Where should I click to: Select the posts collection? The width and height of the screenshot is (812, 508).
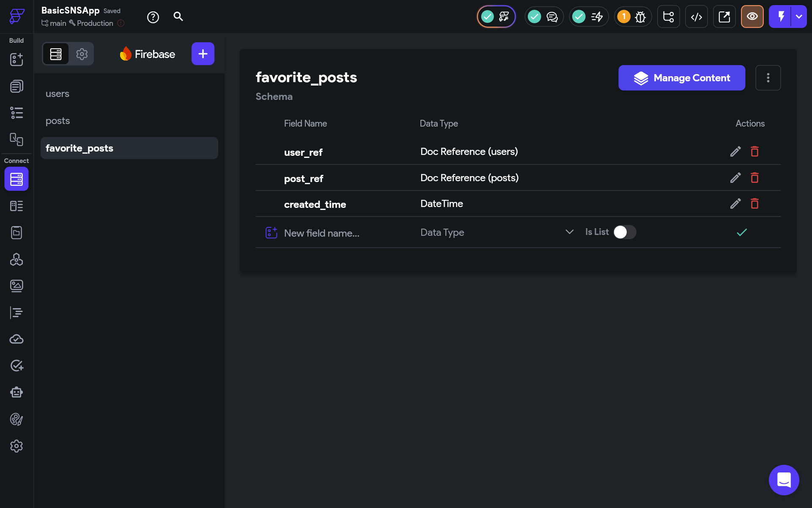click(x=58, y=121)
